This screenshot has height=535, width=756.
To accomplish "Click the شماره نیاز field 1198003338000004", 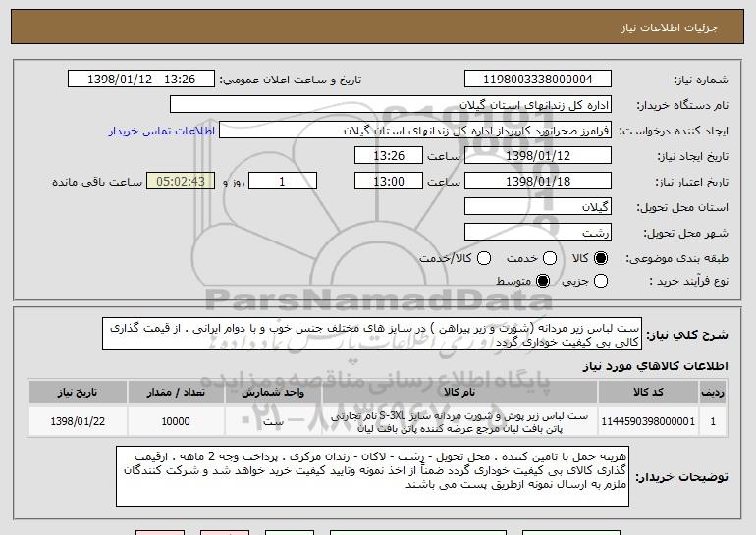I will pos(538,80).
